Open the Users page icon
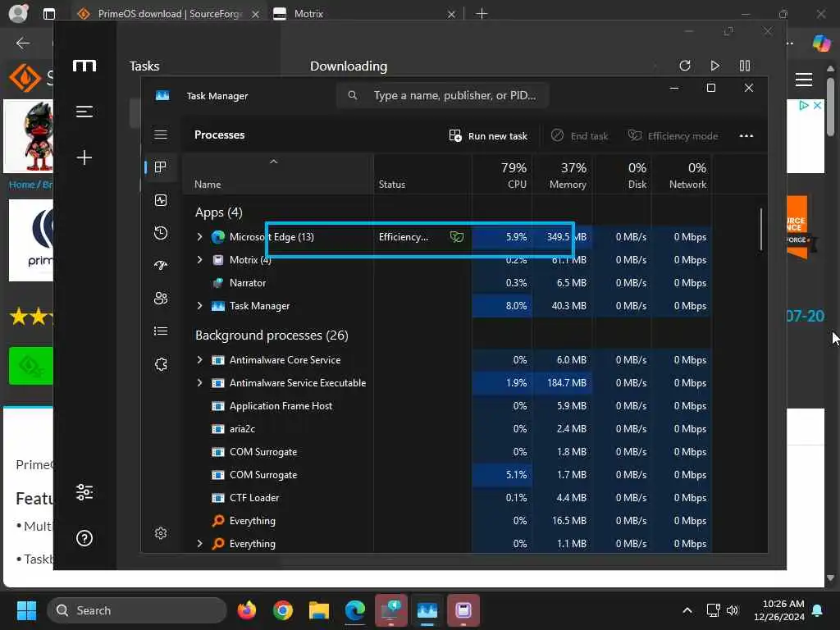The width and height of the screenshot is (840, 630). (x=161, y=299)
